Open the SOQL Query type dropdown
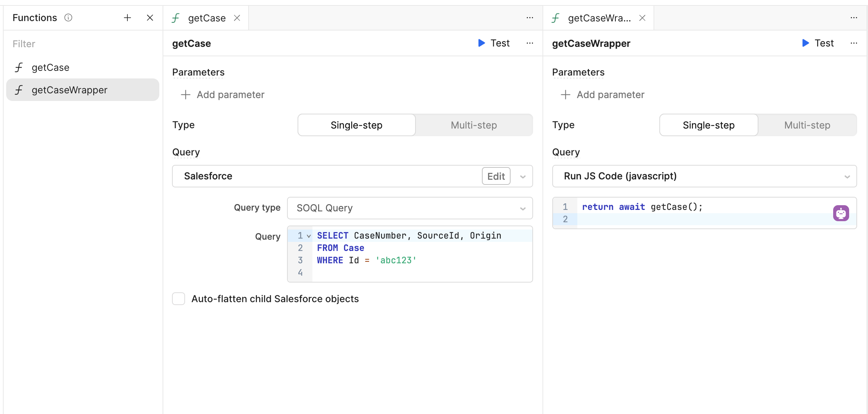 [410, 208]
